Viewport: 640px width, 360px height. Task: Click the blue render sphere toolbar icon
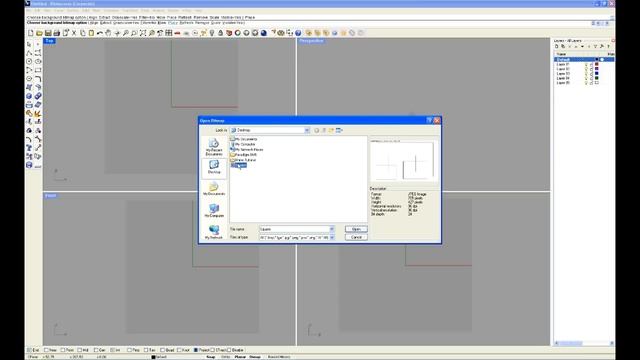pyautogui.click(x=264, y=33)
